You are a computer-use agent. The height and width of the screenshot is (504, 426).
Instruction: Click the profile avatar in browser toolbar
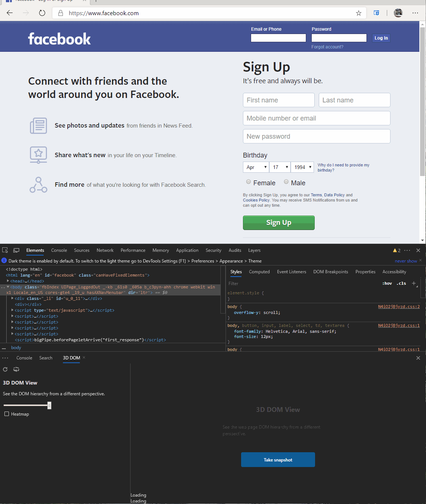coord(398,13)
